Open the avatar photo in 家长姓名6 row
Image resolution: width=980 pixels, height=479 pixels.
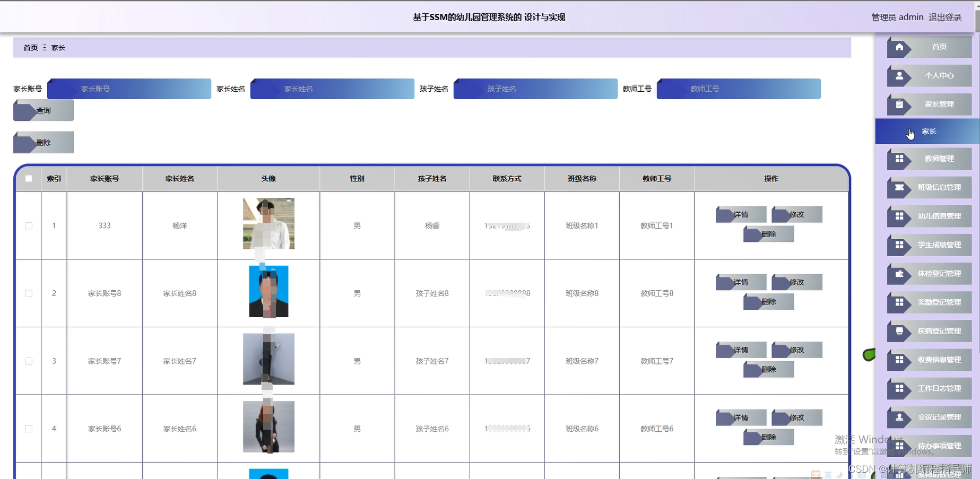(268, 427)
